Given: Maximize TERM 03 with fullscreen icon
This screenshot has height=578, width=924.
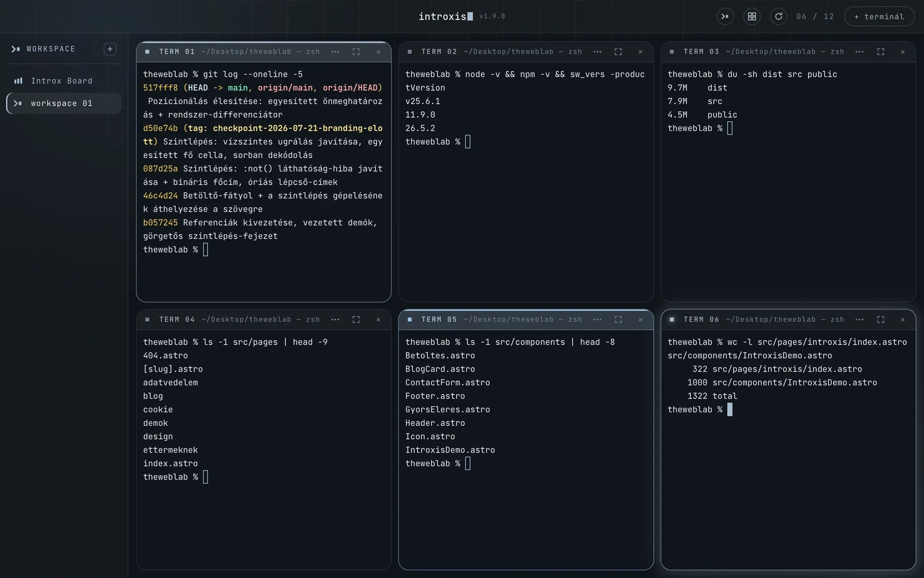Looking at the screenshot, I should coord(880,52).
